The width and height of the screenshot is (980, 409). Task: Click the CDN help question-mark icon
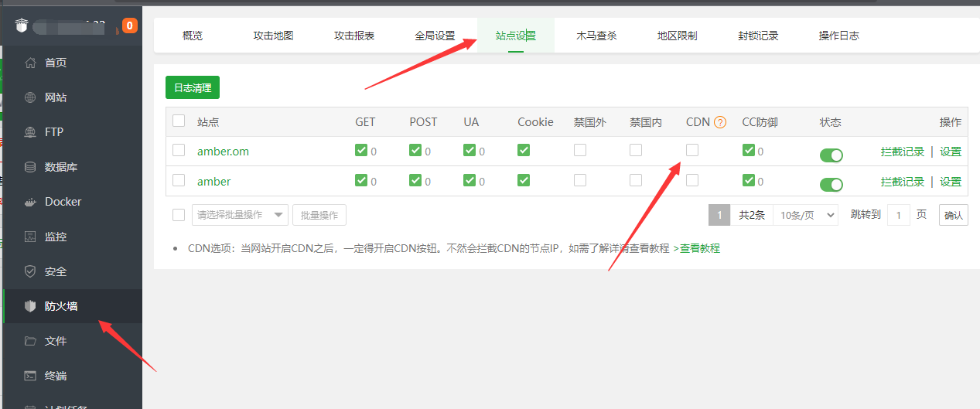click(x=720, y=122)
